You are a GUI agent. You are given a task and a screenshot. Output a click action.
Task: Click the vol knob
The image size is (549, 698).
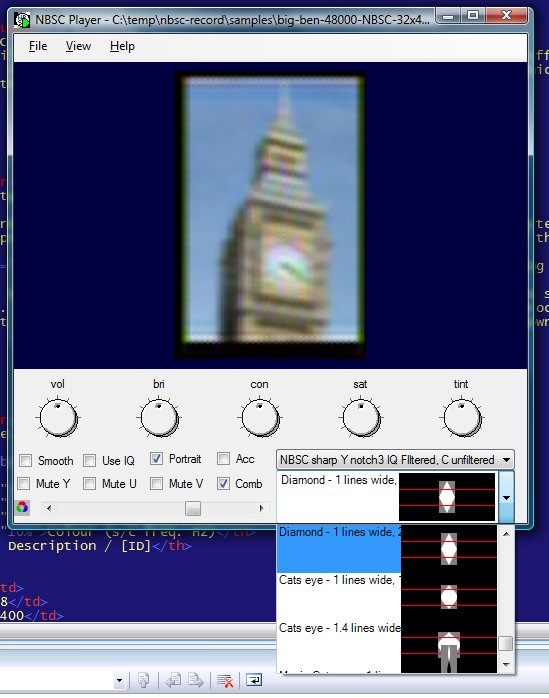58,418
